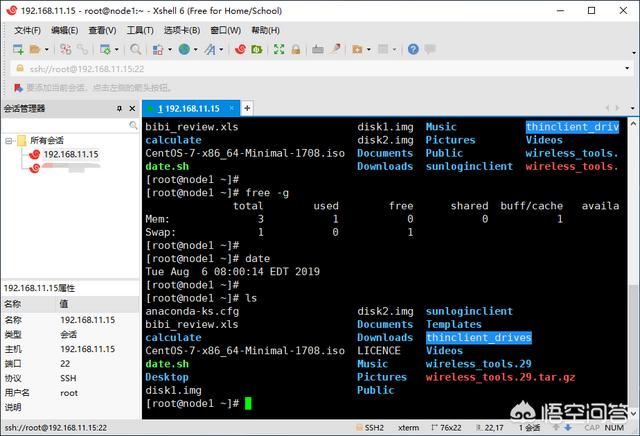Open the 文件(F) menu

pos(27,30)
